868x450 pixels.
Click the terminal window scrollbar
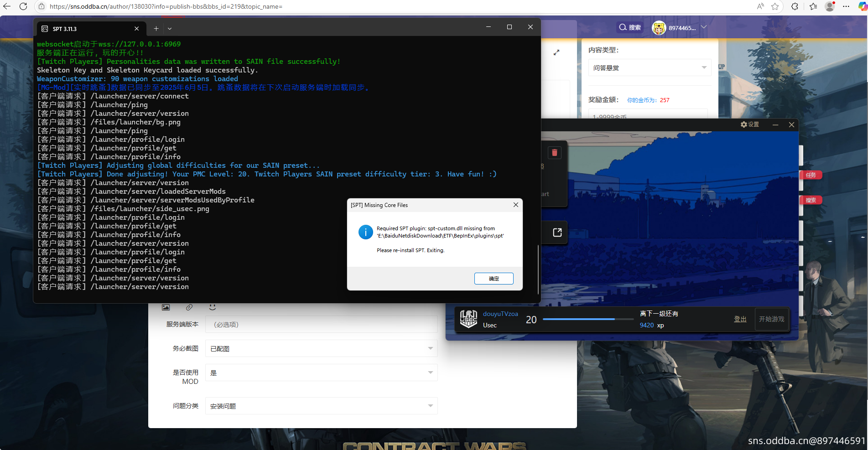pyautogui.click(x=538, y=269)
